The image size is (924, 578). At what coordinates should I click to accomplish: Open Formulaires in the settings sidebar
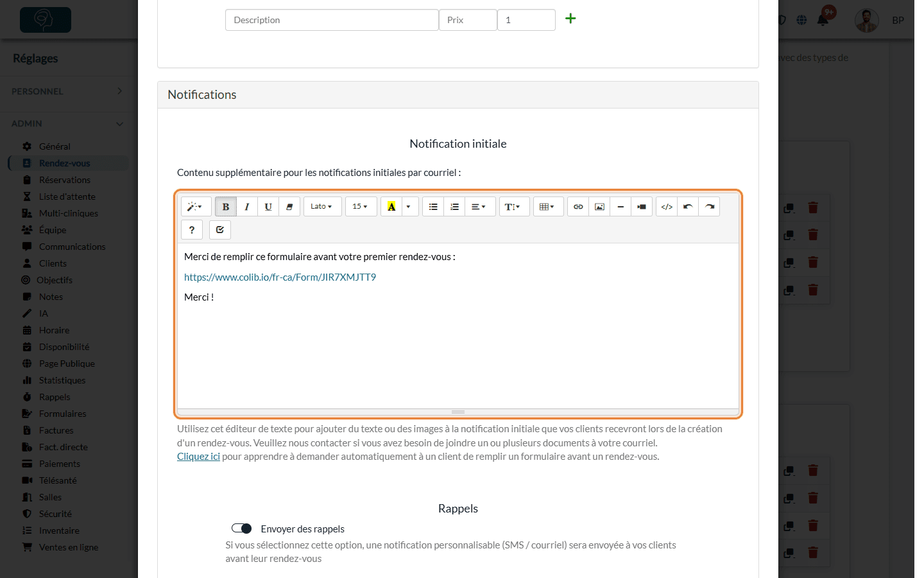[x=62, y=414]
